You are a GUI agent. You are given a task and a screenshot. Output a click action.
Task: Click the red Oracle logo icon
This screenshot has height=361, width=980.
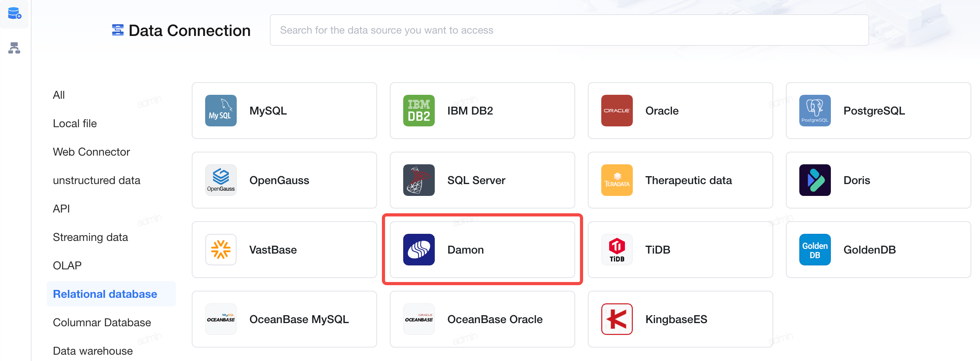click(617, 111)
